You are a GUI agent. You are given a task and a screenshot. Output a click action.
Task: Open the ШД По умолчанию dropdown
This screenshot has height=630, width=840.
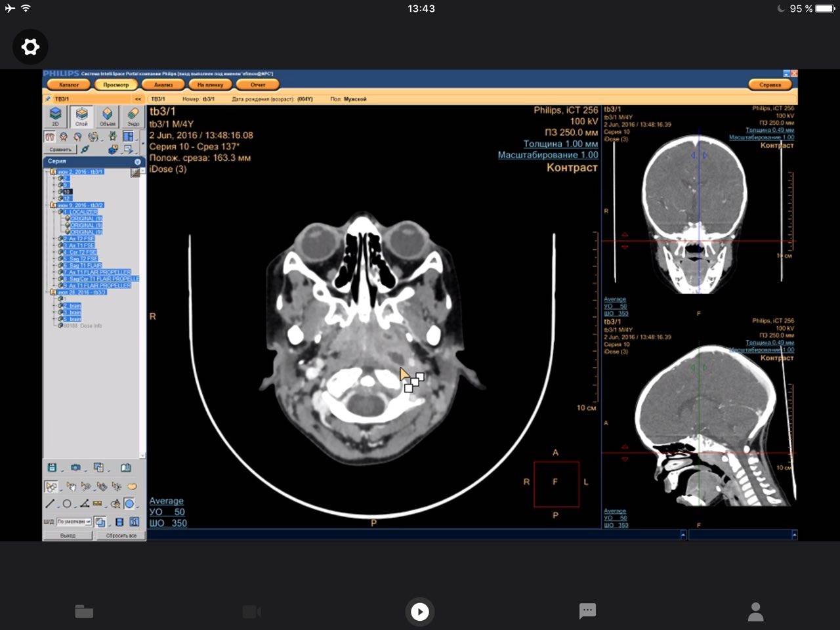coord(74,522)
